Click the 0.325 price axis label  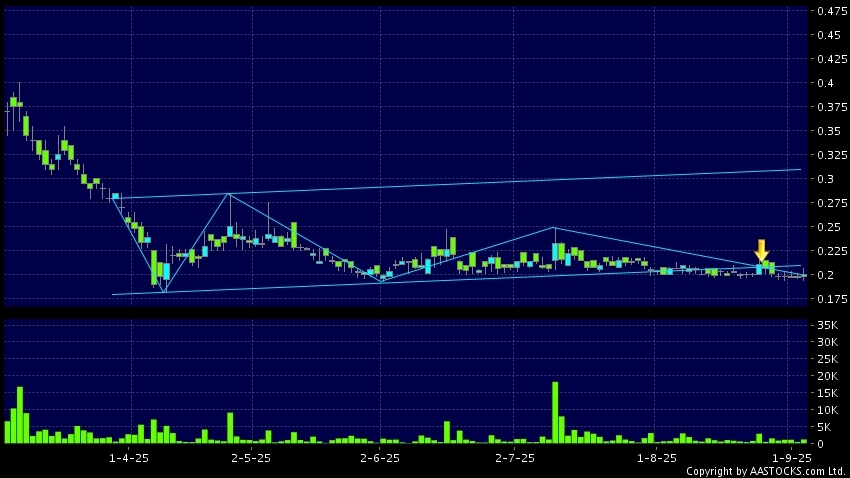tap(832, 155)
